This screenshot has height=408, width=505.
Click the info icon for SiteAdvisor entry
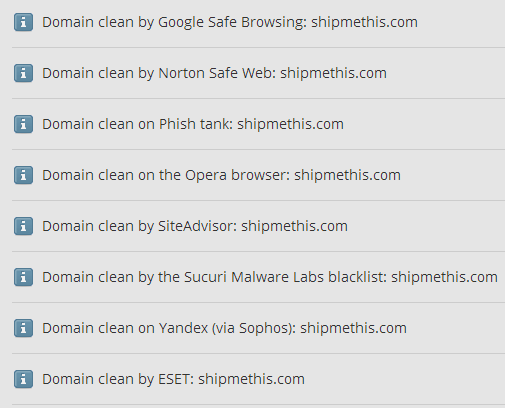23,226
